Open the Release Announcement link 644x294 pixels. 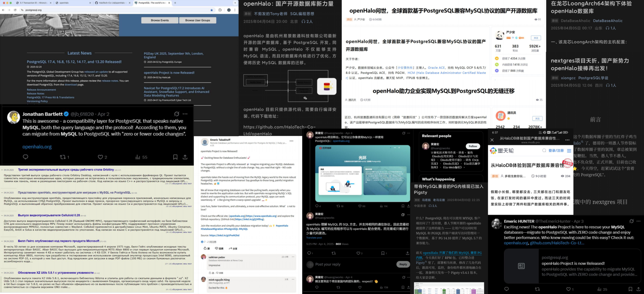41,90
